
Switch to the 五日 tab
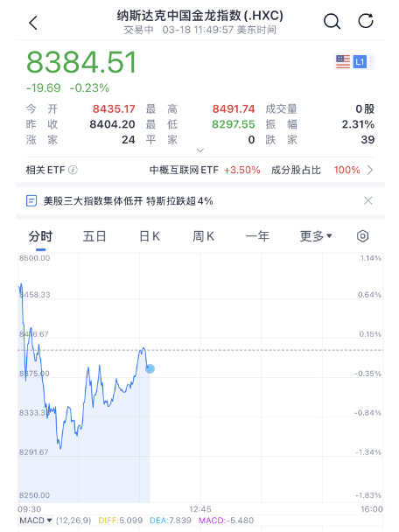[x=94, y=235]
